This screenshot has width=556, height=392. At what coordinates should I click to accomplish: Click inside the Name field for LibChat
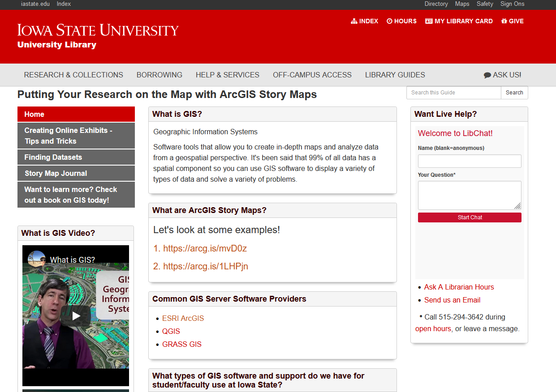click(x=469, y=161)
